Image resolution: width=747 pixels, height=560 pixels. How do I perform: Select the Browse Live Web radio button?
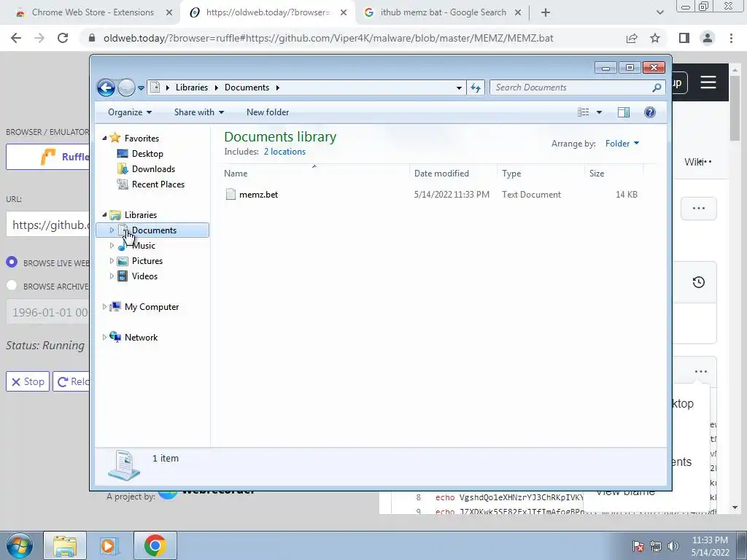(x=12, y=262)
